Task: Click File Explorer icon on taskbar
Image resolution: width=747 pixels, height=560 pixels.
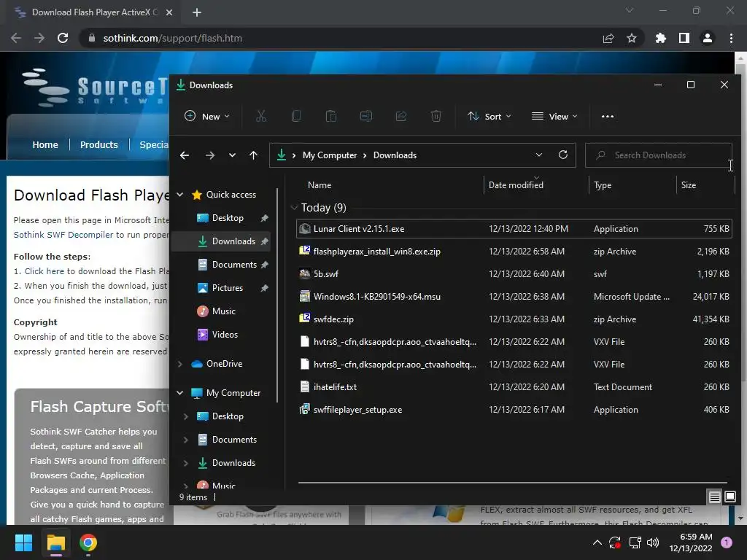Action: tap(55, 542)
